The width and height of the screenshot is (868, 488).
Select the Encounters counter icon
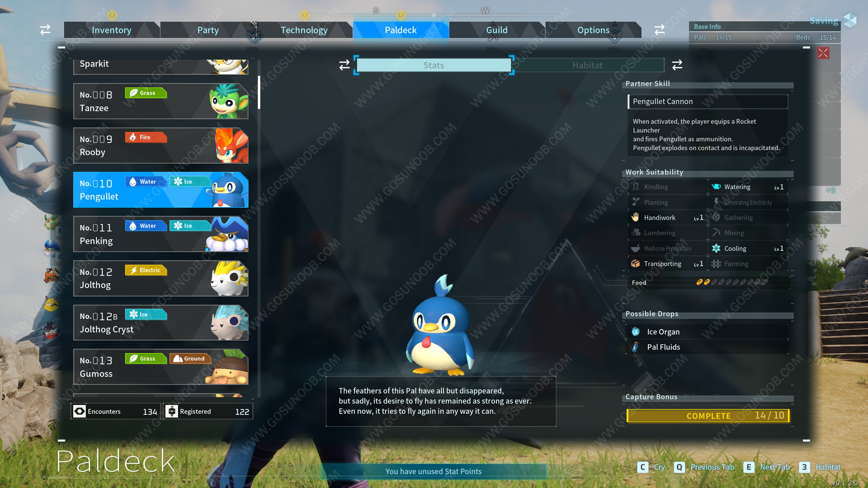(81, 411)
